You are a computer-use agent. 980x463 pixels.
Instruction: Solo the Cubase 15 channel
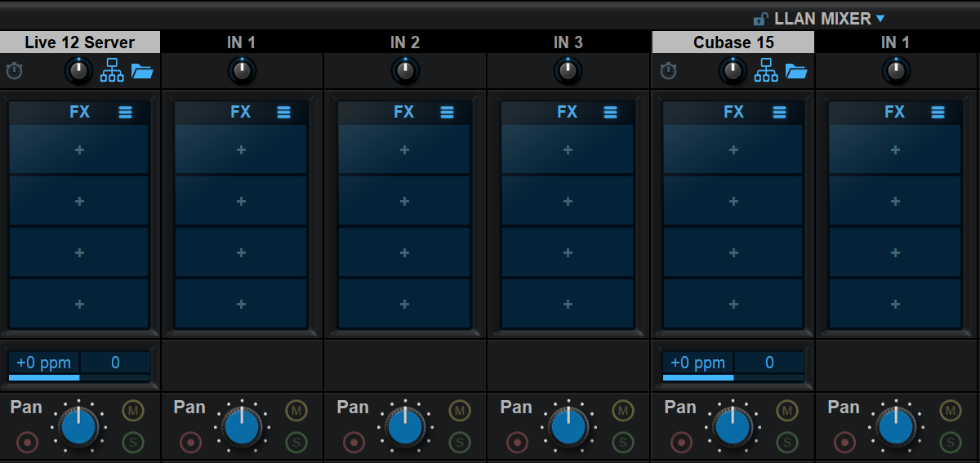click(786, 443)
